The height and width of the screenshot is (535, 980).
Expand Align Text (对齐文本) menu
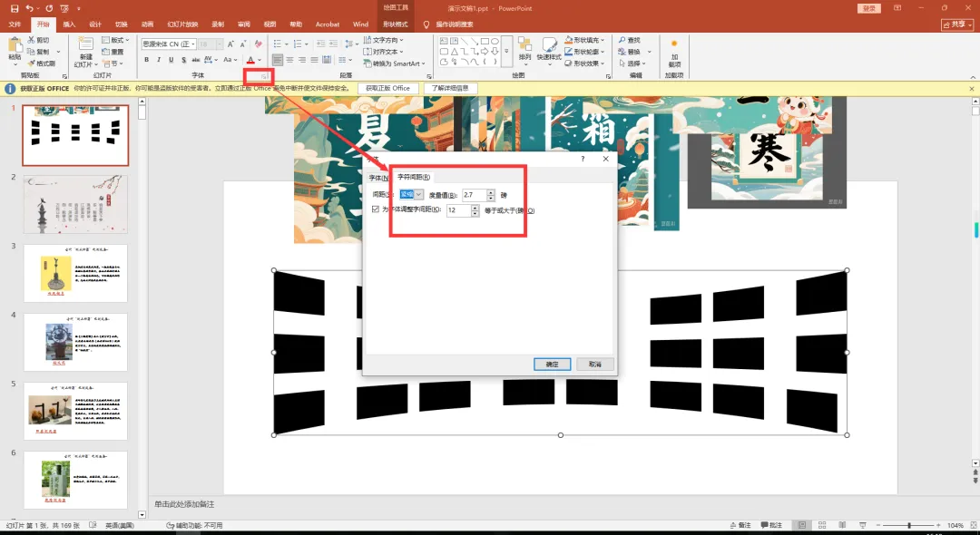coord(384,51)
